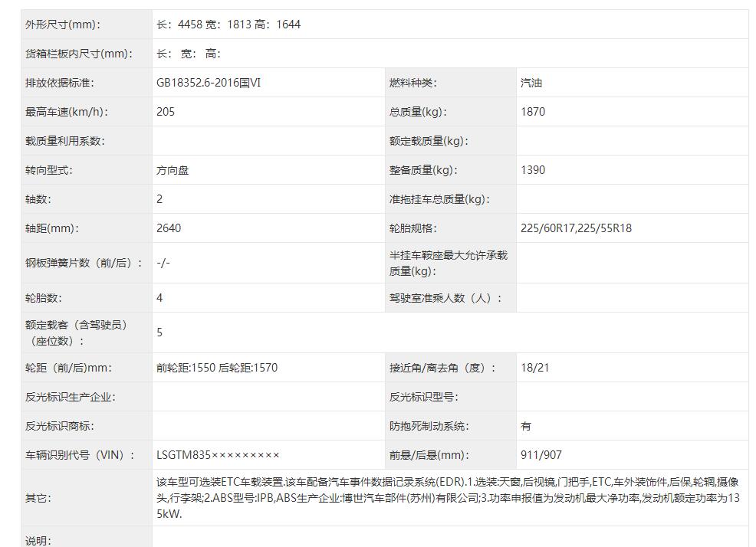Click the 外形尺寸(mm) label

[63, 25]
